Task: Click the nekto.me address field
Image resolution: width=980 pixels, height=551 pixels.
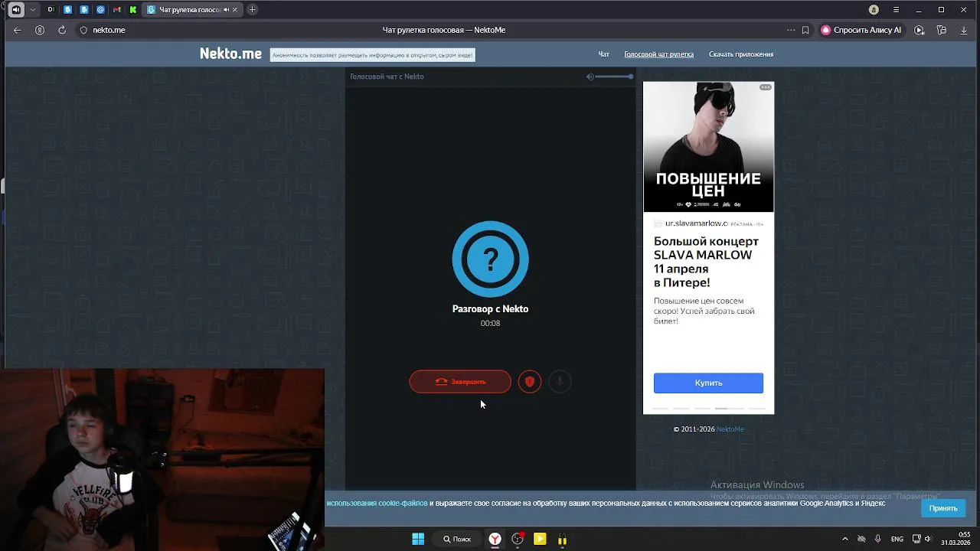Action: coord(109,30)
